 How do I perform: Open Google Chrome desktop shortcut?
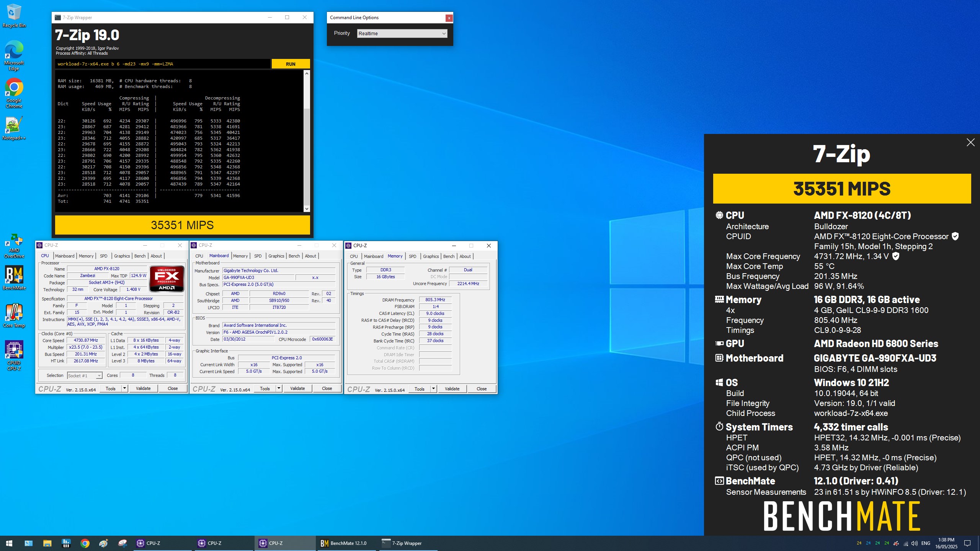pyautogui.click(x=14, y=93)
